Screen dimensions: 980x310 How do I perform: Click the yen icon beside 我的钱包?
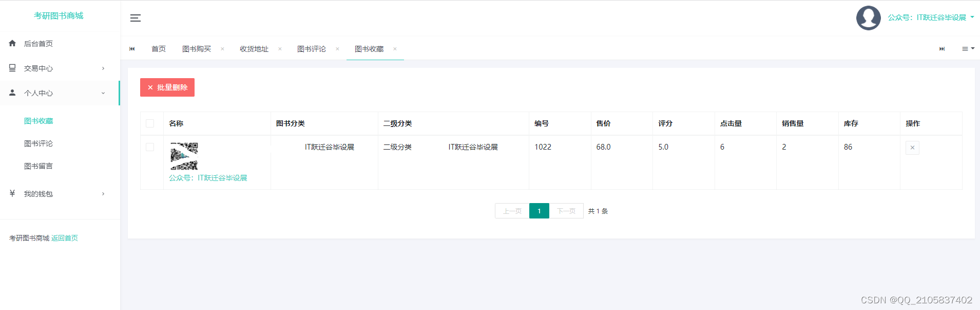[x=12, y=193]
